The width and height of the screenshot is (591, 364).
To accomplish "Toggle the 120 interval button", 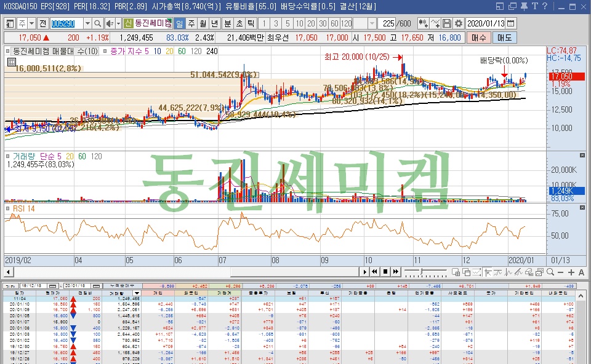I will (347, 24).
